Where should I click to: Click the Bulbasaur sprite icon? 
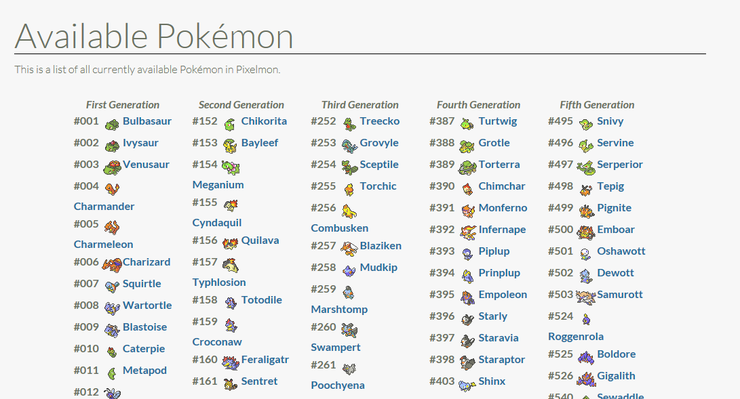(112, 125)
